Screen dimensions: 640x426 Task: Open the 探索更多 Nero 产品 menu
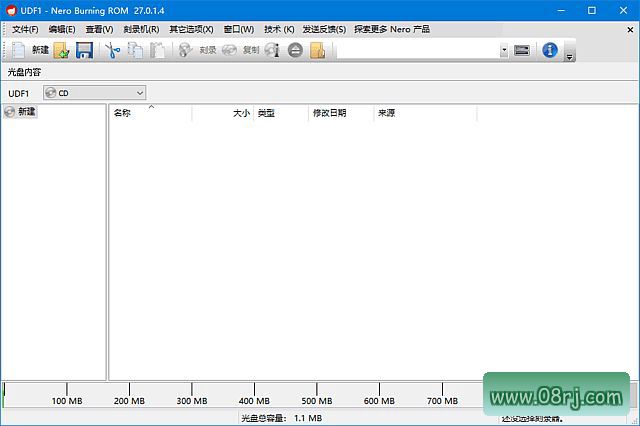point(392,29)
